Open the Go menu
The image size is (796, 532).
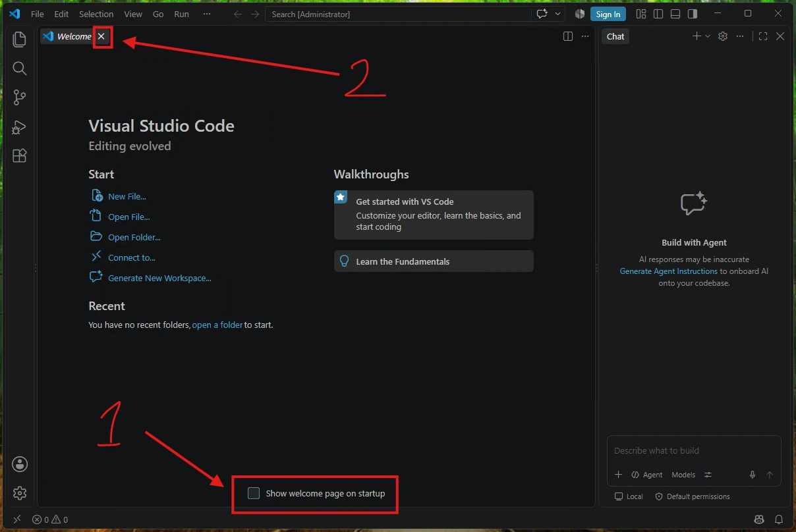(x=158, y=14)
